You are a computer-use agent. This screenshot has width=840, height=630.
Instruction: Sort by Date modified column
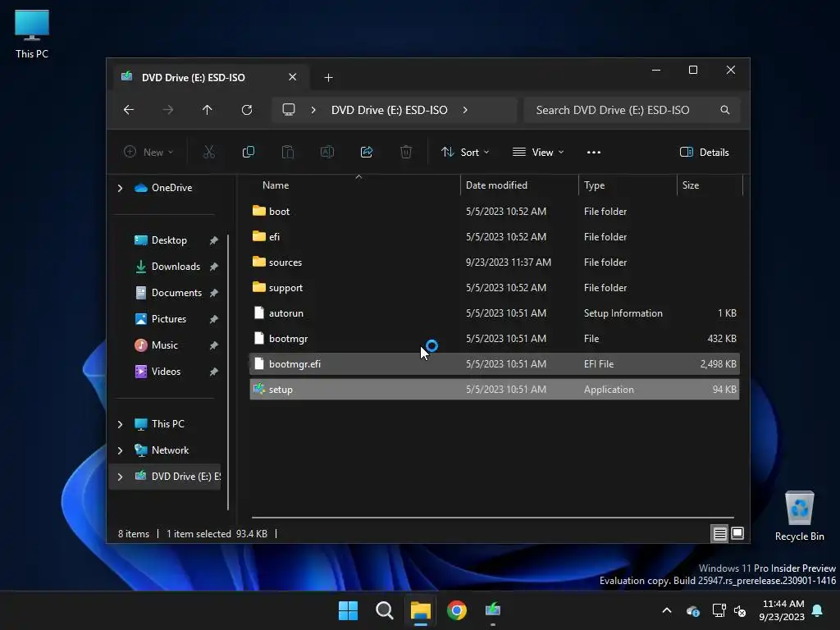(x=519, y=185)
